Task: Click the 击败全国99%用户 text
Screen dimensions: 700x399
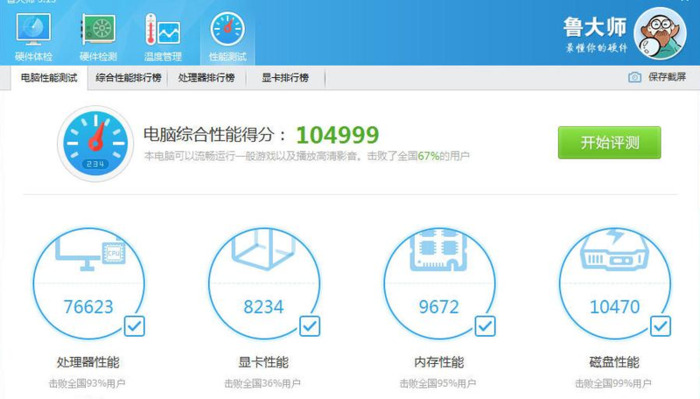Action: [x=613, y=383]
